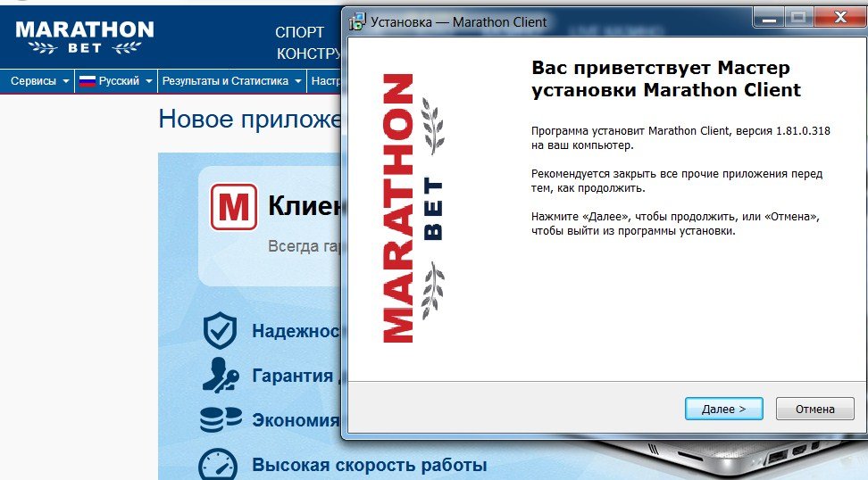
Task: Click the version 1.81.0.318 text line
Action: tap(680, 131)
